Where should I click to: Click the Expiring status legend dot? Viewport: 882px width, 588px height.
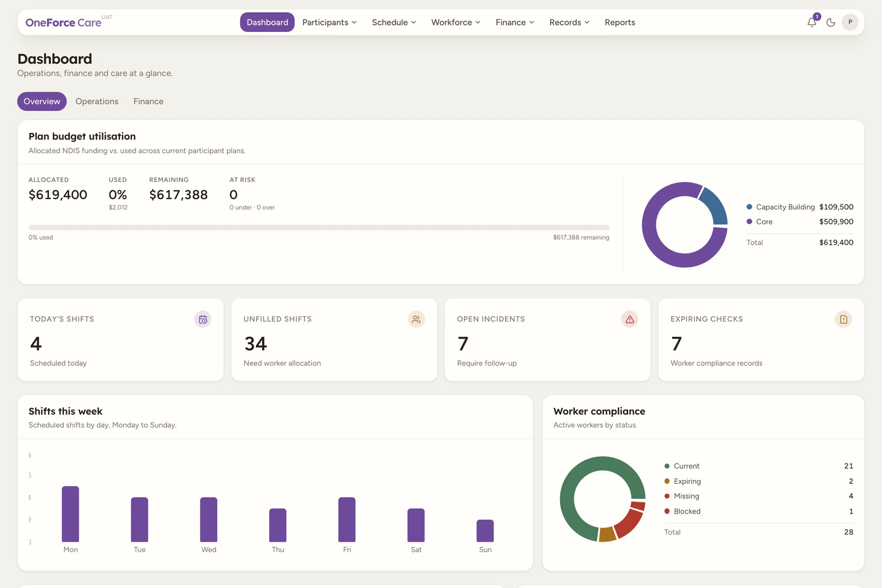(x=667, y=481)
